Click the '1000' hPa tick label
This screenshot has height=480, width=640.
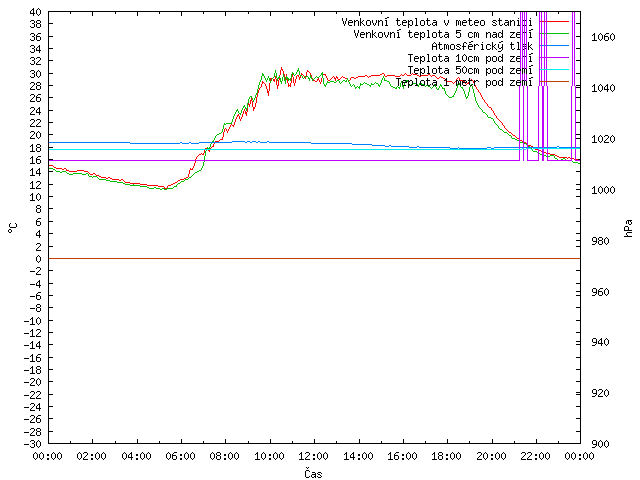coord(603,190)
